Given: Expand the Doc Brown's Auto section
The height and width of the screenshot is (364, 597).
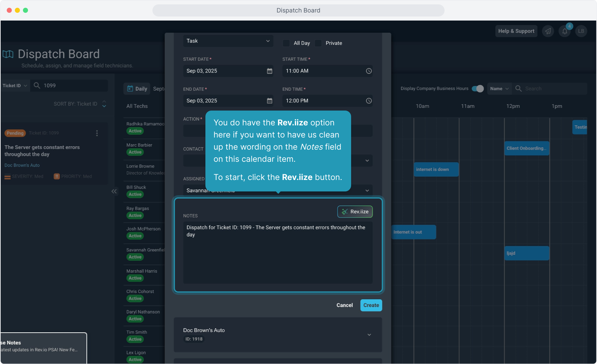Looking at the screenshot, I should (369, 335).
